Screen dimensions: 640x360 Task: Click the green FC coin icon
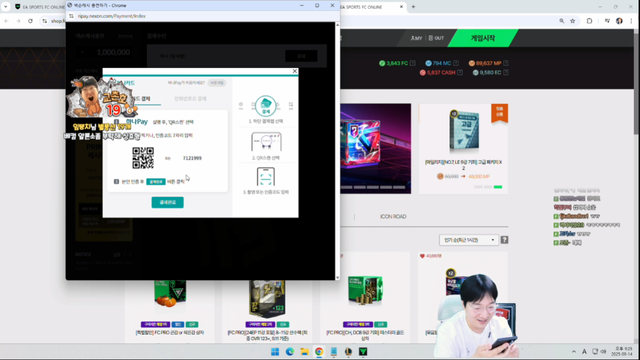tap(382, 63)
